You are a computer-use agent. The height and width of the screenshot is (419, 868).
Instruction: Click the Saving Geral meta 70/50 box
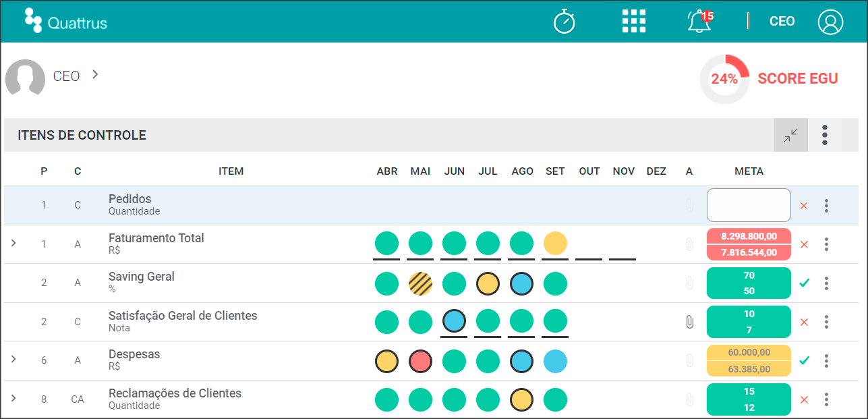click(x=749, y=283)
